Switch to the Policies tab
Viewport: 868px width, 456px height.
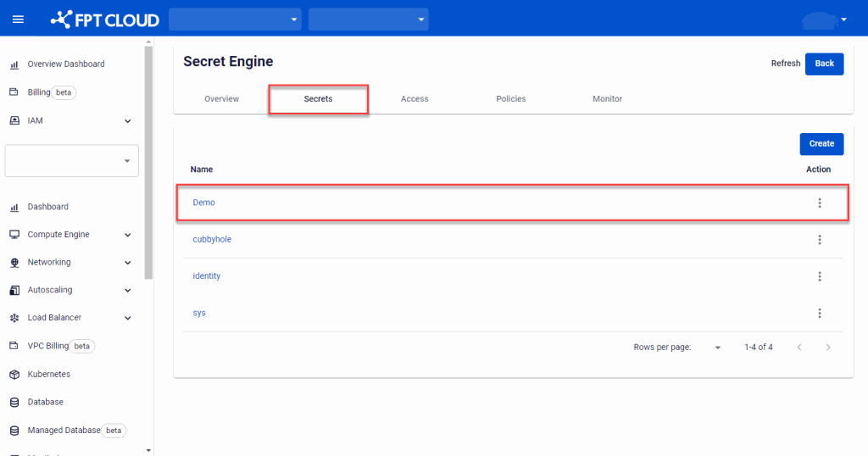click(x=511, y=99)
